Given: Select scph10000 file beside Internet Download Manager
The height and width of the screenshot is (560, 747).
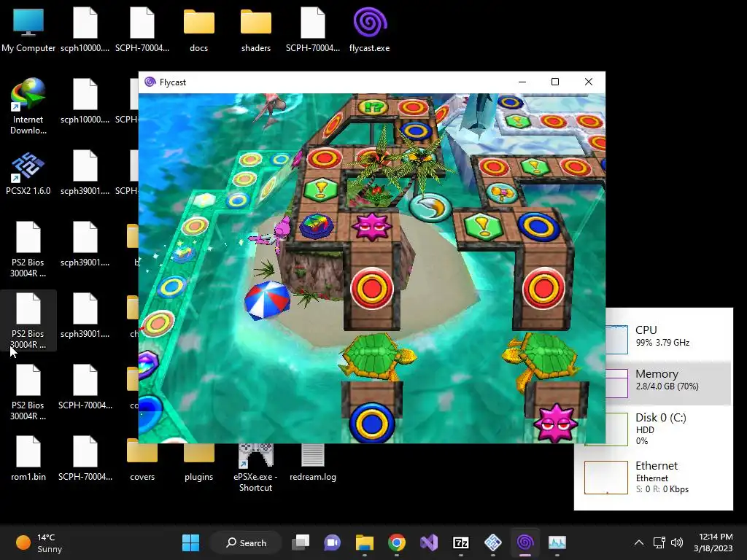Looking at the screenshot, I should pyautogui.click(x=85, y=101).
